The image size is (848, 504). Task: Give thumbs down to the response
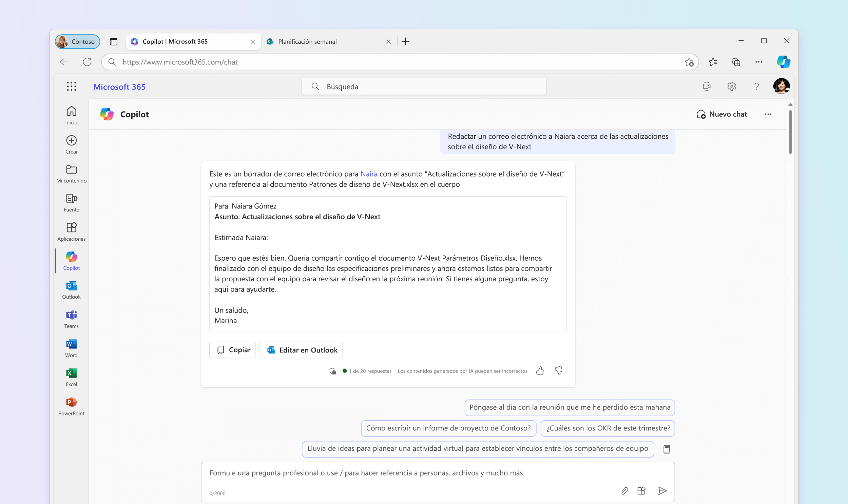pyautogui.click(x=558, y=370)
